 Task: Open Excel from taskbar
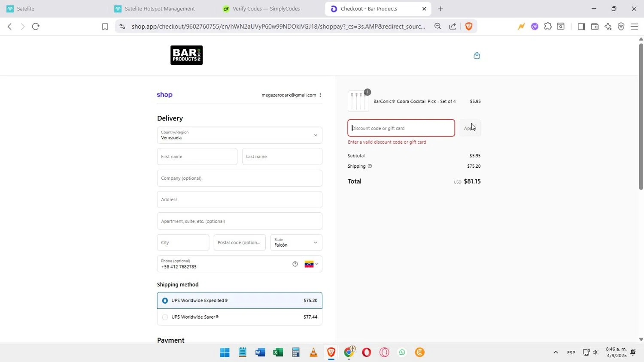pyautogui.click(x=278, y=353)
